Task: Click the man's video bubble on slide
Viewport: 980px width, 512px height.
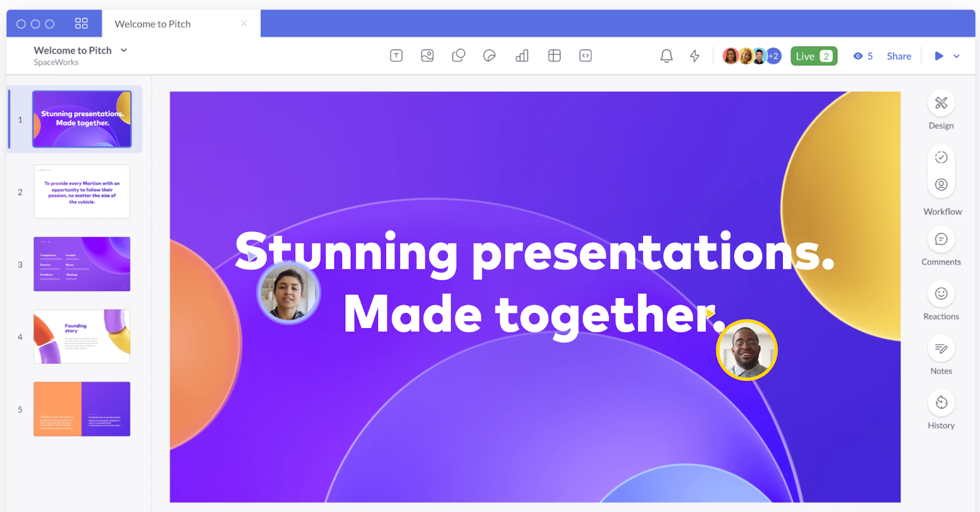Action: tap(747, 350)
